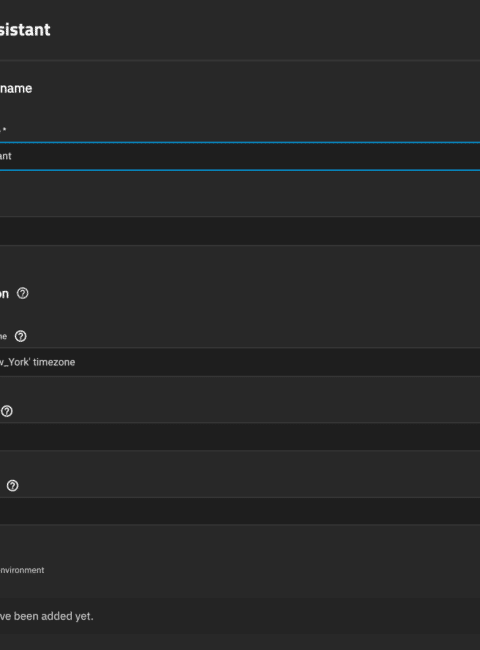Click the required asterisk label above name field
480x650 pixels.
pyautogui.click(x=3, y=130)
